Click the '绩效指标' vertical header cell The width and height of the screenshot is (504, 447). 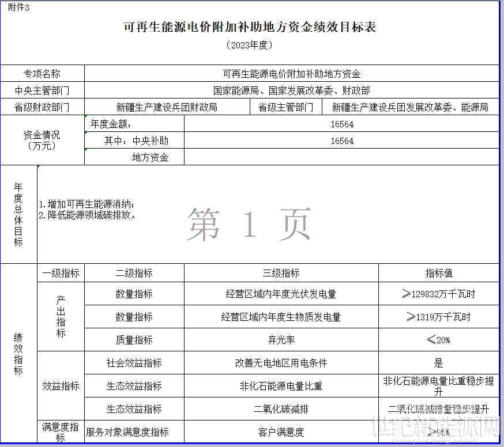(x=18, y=353)
